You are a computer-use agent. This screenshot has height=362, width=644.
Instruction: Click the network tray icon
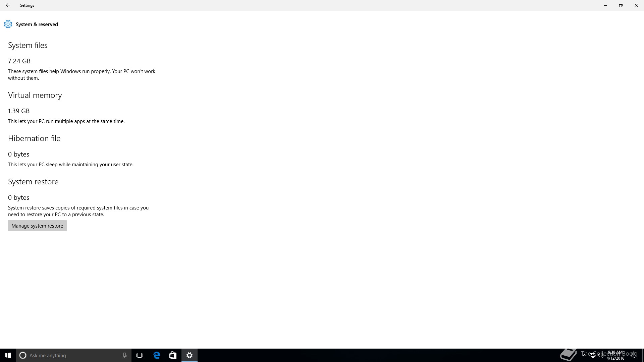click(593, 356)
